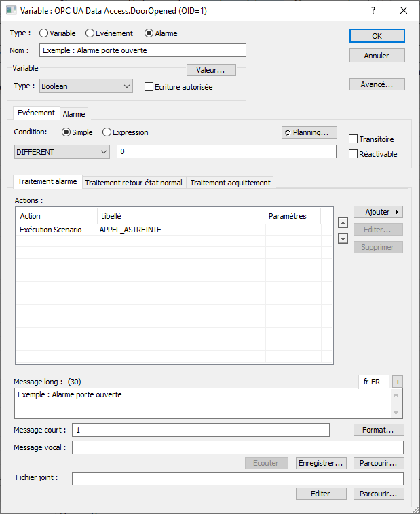Open the Boolean type dropdown

85,86
